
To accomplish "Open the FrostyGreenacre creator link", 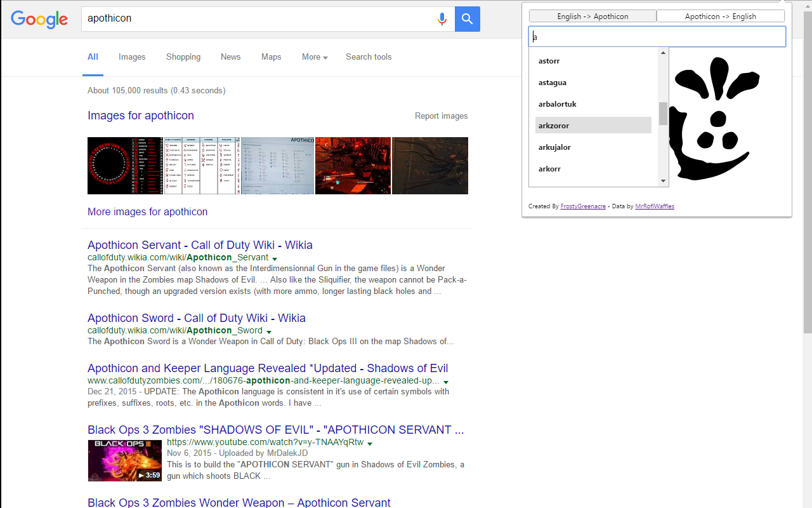I will (583, 206).
